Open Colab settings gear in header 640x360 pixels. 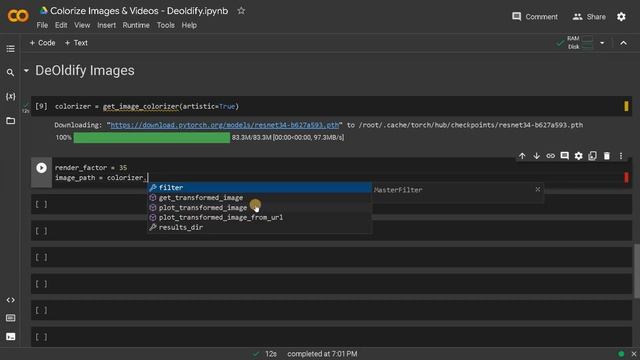(x=621, y=17)
